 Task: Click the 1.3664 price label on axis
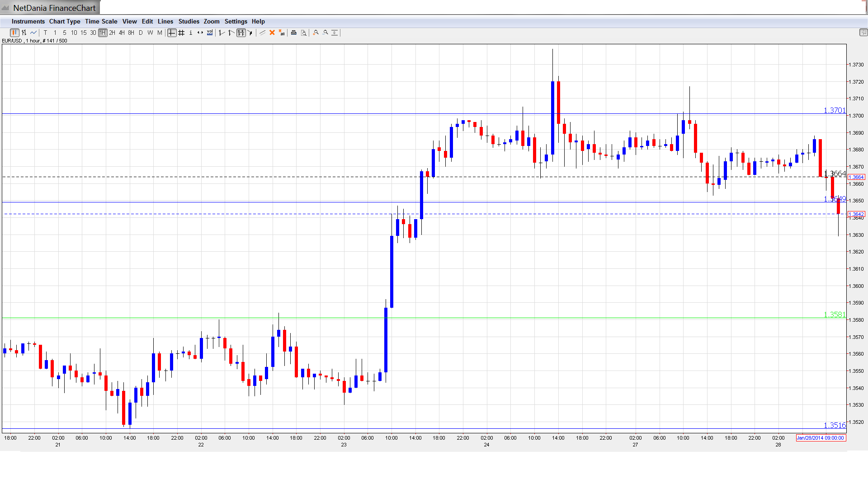pyautogui.click(x=856, y=177)
